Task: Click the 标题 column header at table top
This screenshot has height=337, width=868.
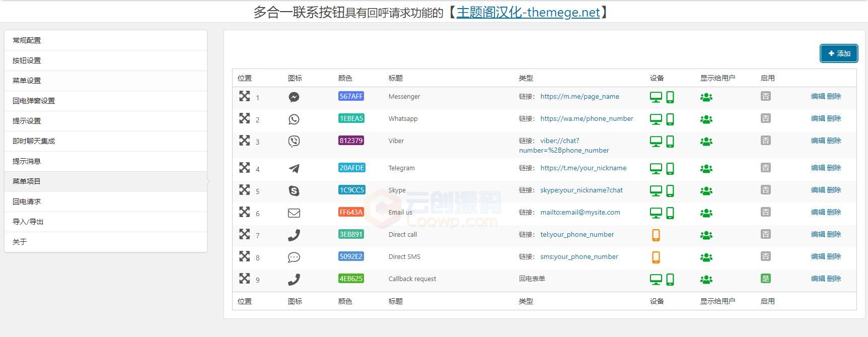Action: [x=395, y=78]
